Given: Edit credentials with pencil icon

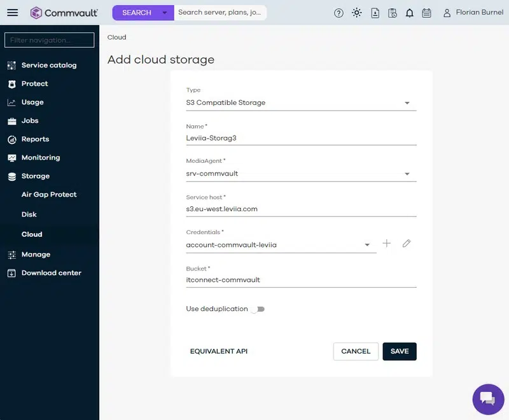Looking at the screenshot, I should (x=407, y=244).
